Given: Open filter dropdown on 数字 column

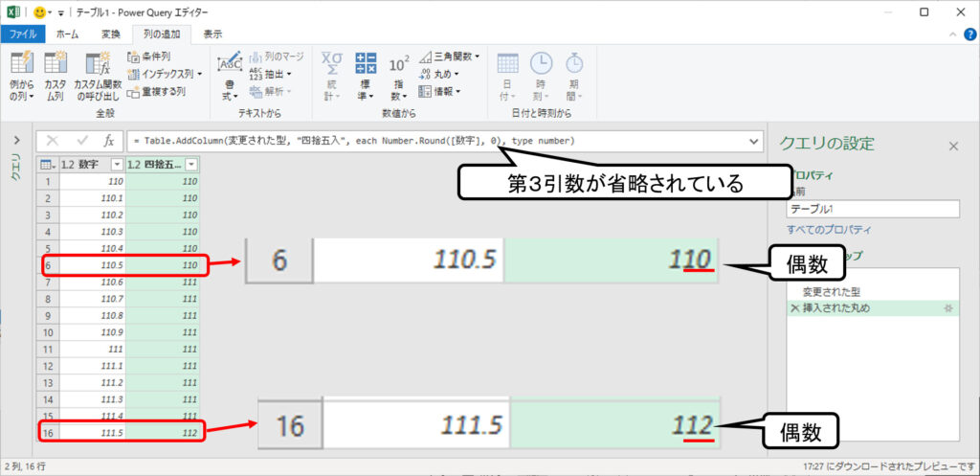Looking at the screenshot, I should (117, 165).
